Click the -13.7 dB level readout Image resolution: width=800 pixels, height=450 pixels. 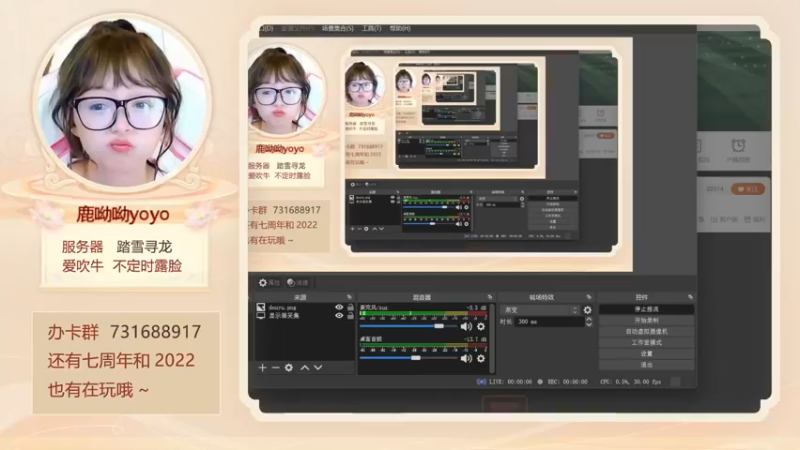pos(476,339)
